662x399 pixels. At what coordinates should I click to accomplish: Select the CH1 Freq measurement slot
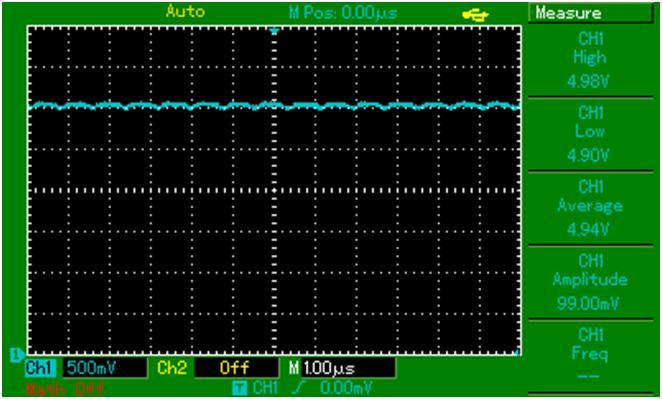pyautogui.click(x=590, y=355)
